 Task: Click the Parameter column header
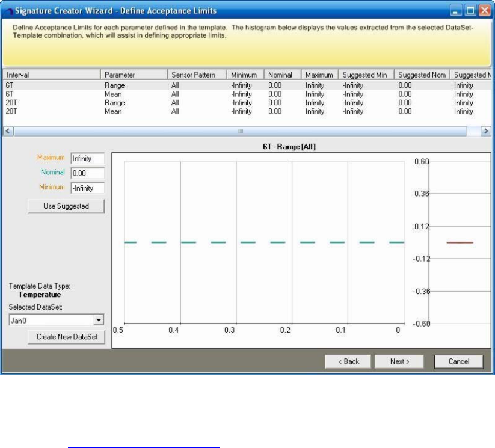pyautogui.click(x=133, y=75)
